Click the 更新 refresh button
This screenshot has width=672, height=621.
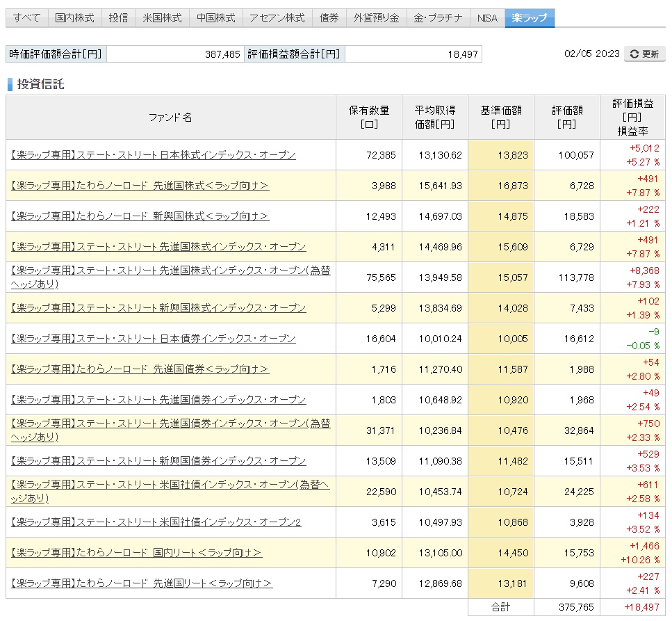pos(645,54)
